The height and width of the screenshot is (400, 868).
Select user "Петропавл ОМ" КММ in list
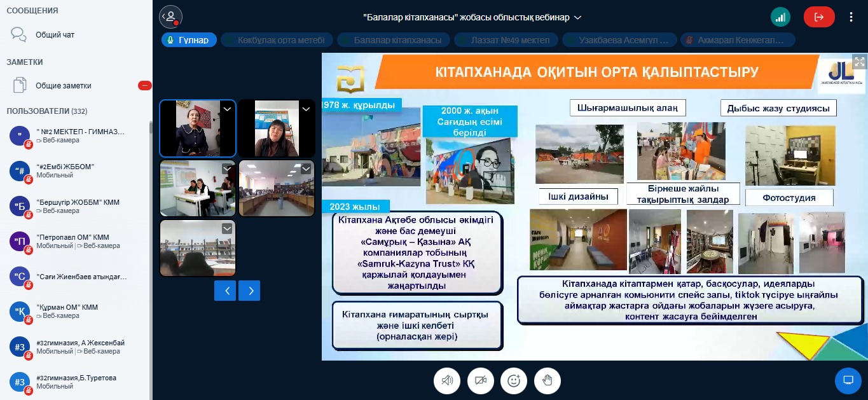(x=73, y=242)
